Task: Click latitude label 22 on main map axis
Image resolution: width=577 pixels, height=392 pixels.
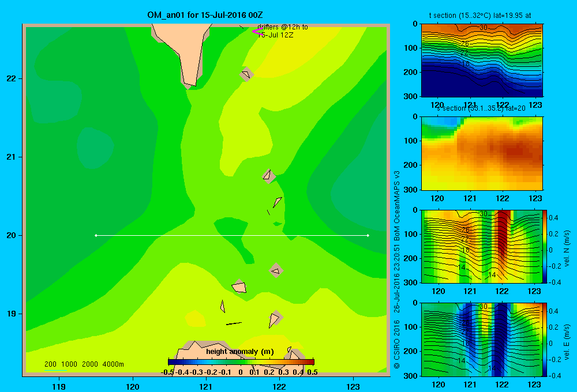Action: tap(12, 78)
